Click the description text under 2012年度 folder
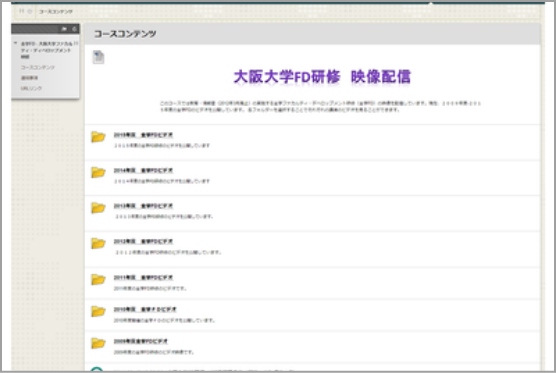The height and width of the screenshot is (373, 556). 168,252
